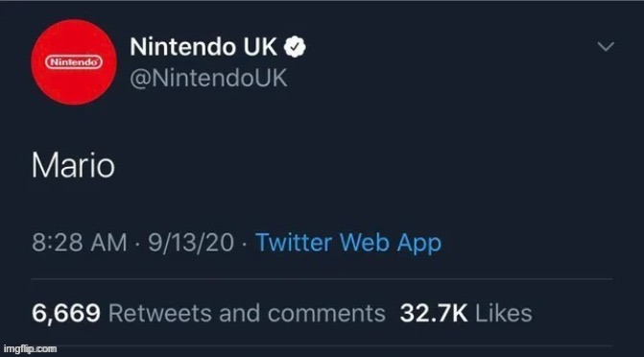Click the 6,669 retweet count number

66,314
